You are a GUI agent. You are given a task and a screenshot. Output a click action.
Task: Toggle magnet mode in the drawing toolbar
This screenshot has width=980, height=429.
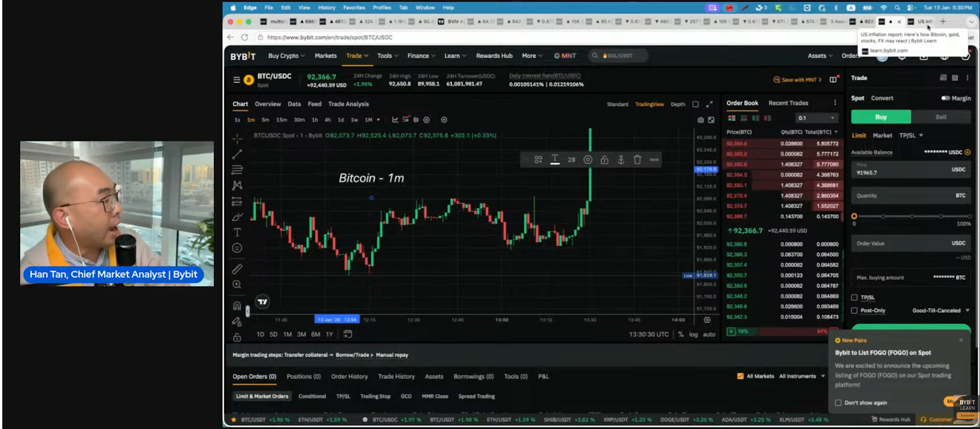point(237,305)
